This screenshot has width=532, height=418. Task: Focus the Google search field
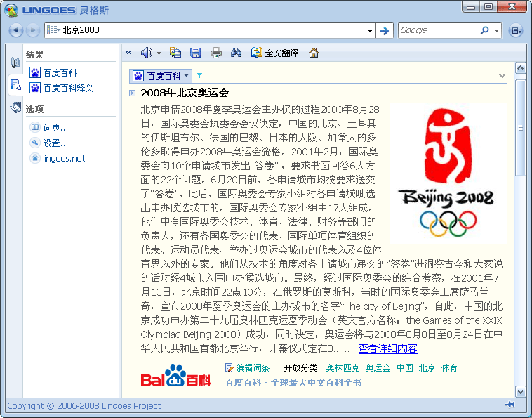pos(438,30)
